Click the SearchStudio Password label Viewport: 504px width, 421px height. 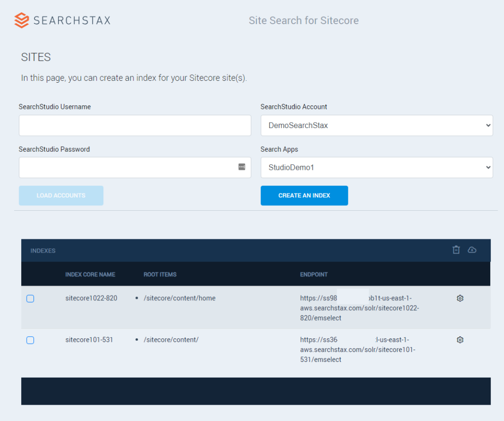point(54,149)
